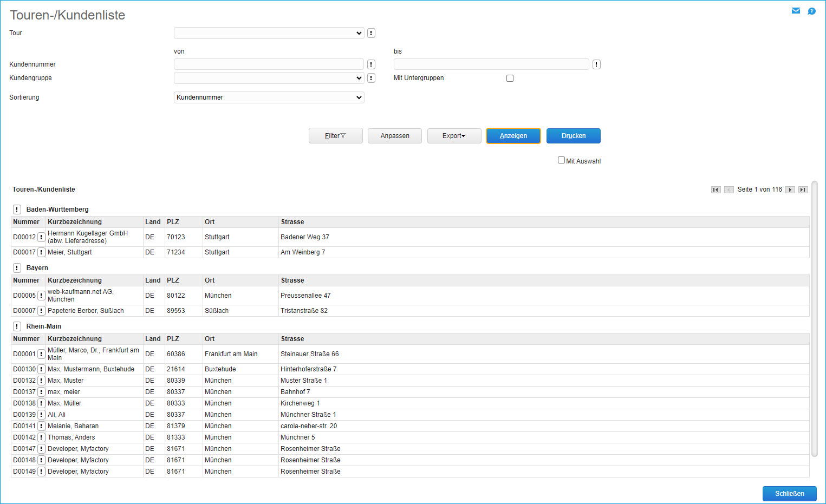Click 'web-kaufmann.net AG, München' entry
Screen dimensions: 826x504
coord(81,296)
